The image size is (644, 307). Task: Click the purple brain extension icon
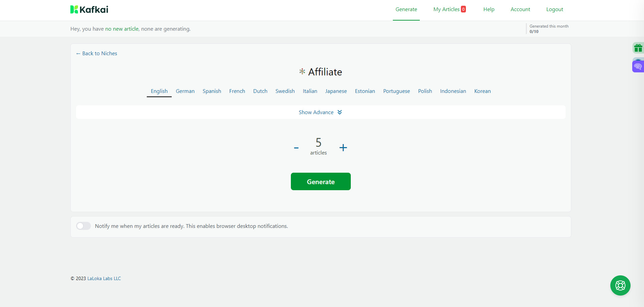coord(638,65)
